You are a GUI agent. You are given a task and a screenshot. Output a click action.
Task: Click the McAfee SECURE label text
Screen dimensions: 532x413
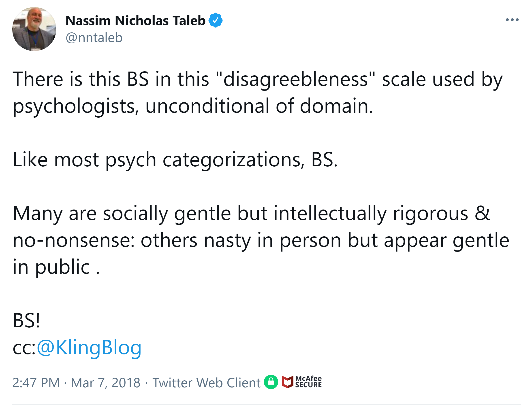(x=308, y=382)
